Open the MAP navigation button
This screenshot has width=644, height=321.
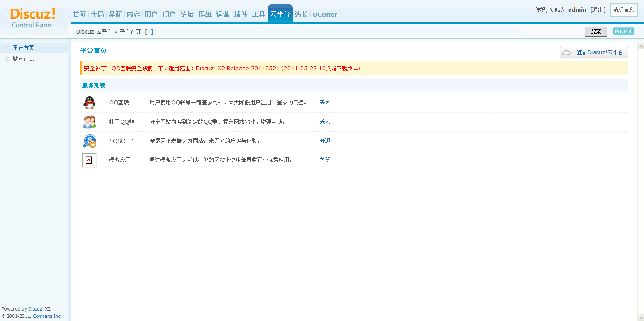(x=623, y=31)
